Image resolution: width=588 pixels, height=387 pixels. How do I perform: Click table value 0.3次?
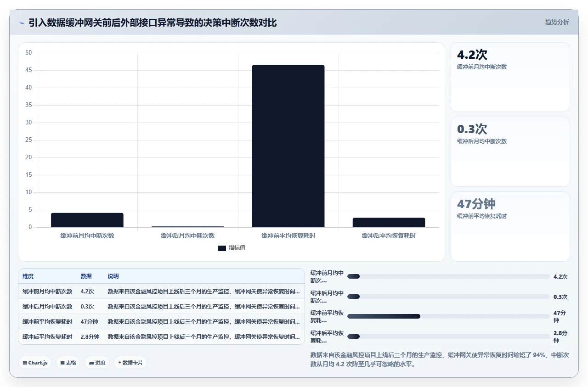[x=87, y=307]
